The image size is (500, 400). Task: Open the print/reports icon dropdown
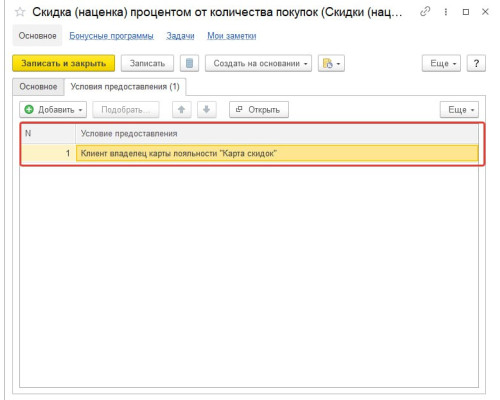331,63
